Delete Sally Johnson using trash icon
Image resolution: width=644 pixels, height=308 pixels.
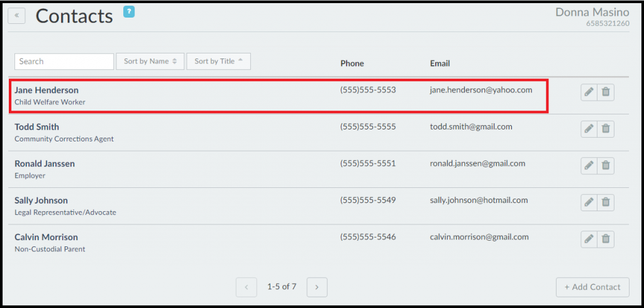point(606,202)
